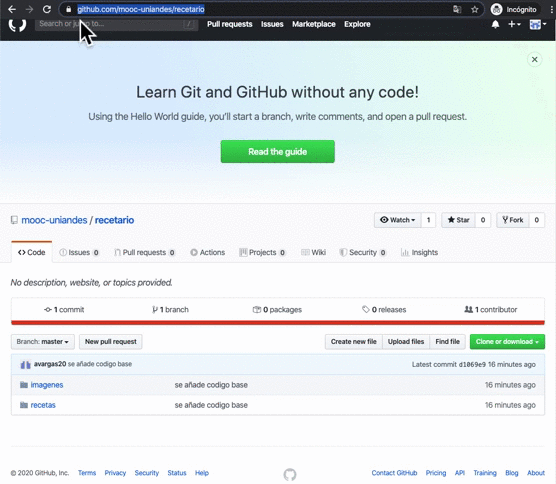Click the browser back arrow
Screen dimensions: 556x484
12,10
